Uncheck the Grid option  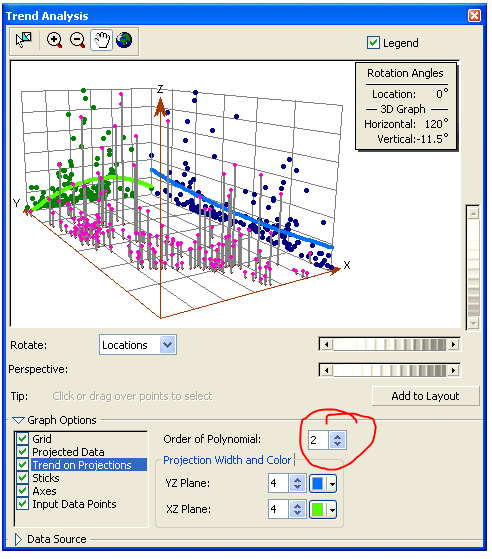pyautogui.click(x=22, y=439)
